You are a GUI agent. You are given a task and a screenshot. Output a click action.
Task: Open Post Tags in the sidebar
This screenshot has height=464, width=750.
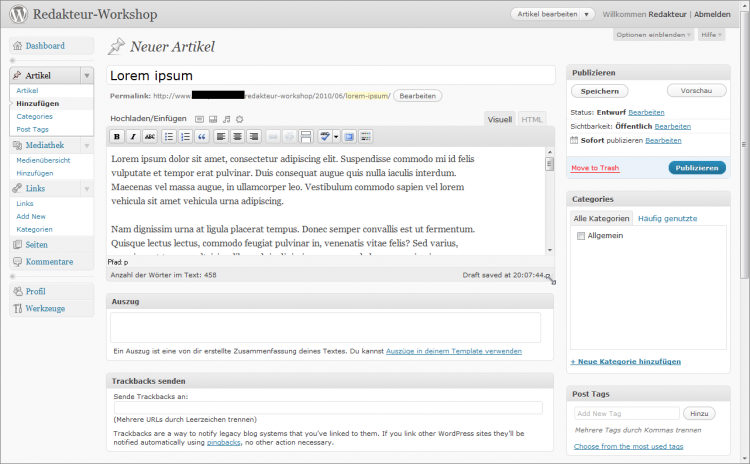[x=33, y=129]
